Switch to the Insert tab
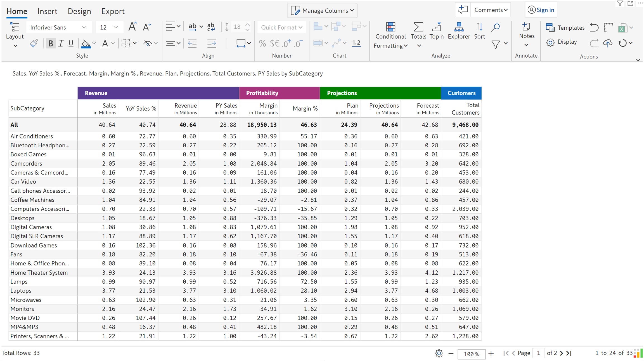Screen dimensions: 644x361 coord(47,11)
